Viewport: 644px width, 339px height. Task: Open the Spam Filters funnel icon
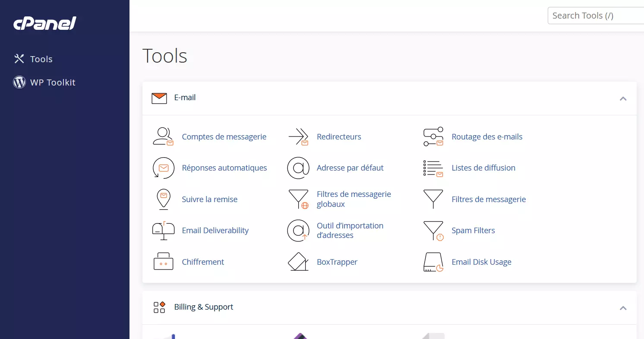coord(433,231)
